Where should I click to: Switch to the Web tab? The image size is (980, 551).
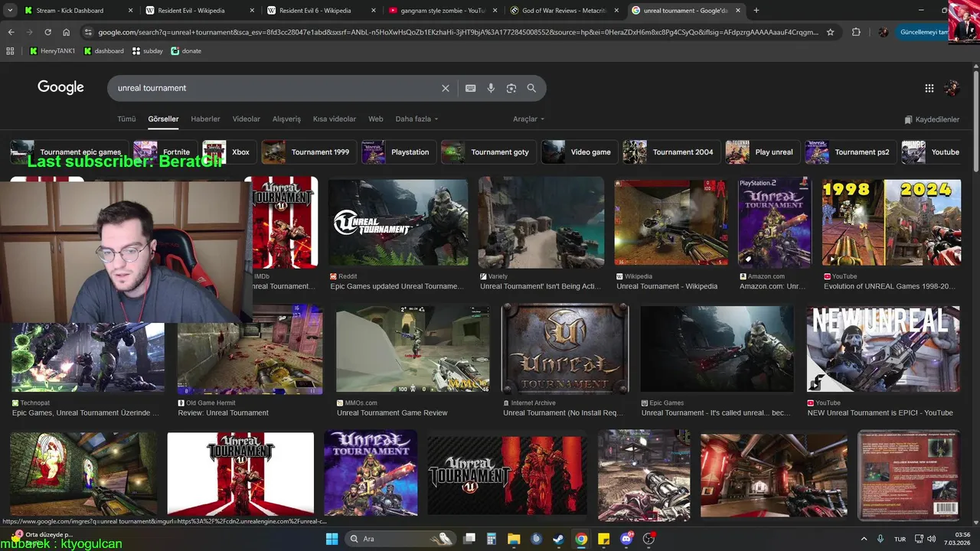(x=376, y=119)
